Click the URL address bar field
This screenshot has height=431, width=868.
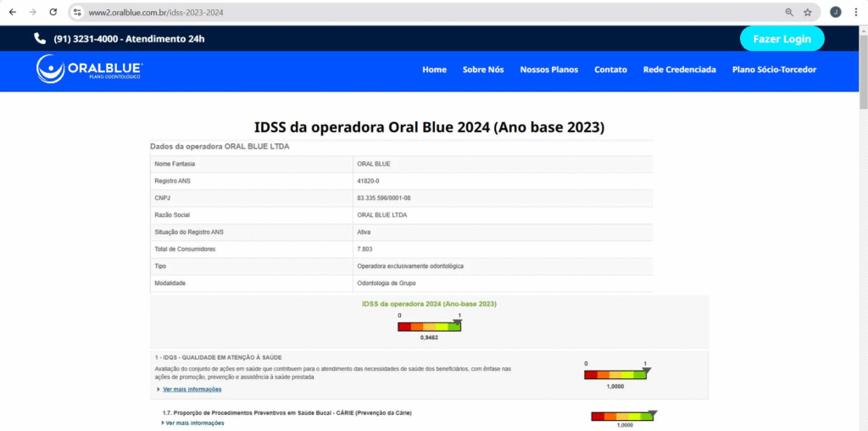coord(424,13)
